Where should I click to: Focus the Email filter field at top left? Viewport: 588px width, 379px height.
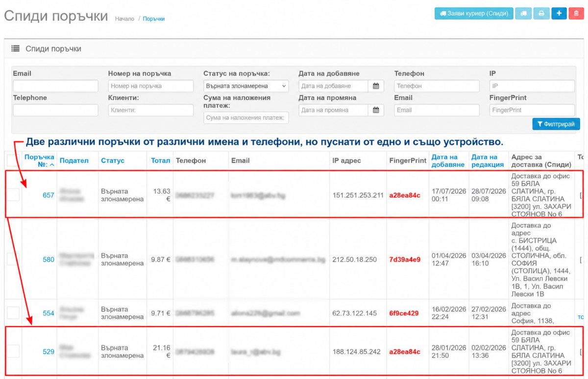click(x=55, y=86)
